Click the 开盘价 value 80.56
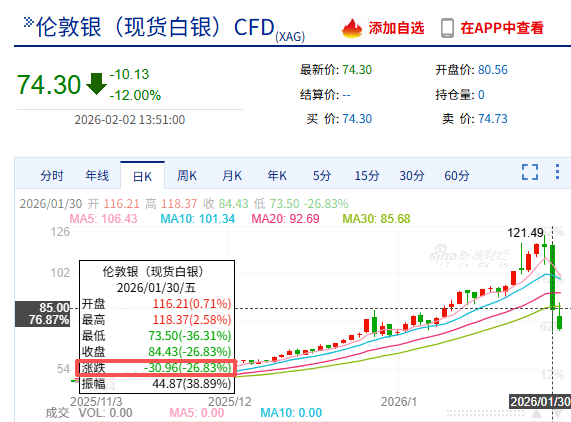Image resolution: width=571 pixels, height=422 pixels. (x=493, y=70)
